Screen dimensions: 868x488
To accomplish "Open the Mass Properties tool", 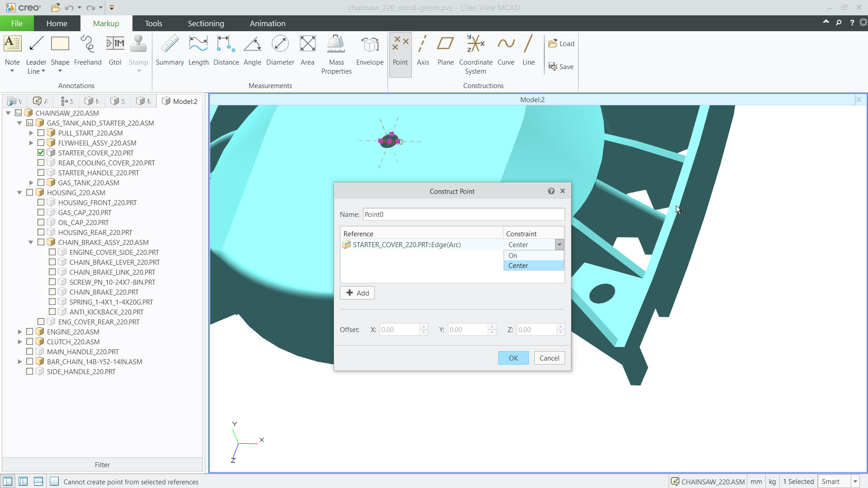I will point(336,54).
